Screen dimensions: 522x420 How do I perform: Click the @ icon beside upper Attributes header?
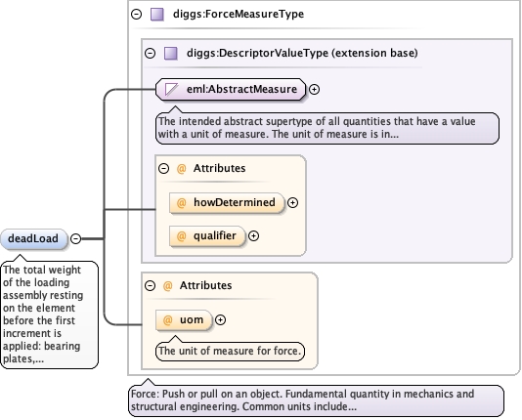pyautogui.click(x=181, y=169)
